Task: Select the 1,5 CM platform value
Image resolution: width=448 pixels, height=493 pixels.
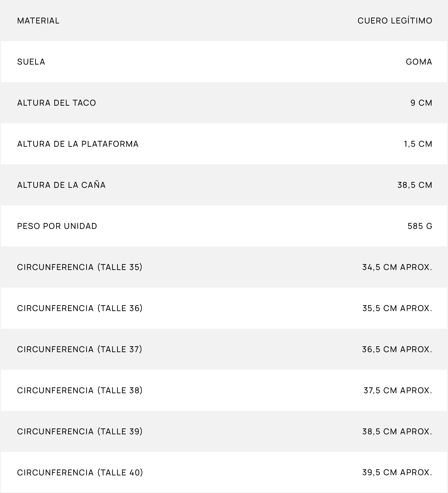Action: pos(418,144)
